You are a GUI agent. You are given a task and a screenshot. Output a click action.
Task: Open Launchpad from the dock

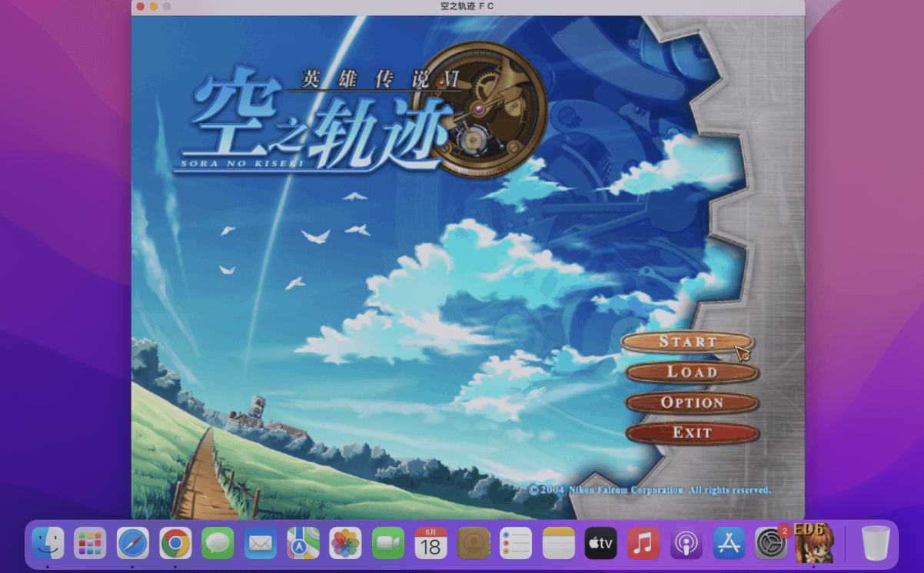pyautogui.click(x=90, y=544)
